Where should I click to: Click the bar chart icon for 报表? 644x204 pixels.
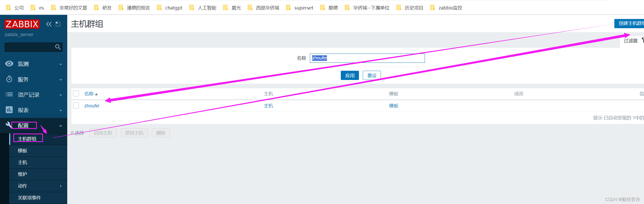click(9, 110)
